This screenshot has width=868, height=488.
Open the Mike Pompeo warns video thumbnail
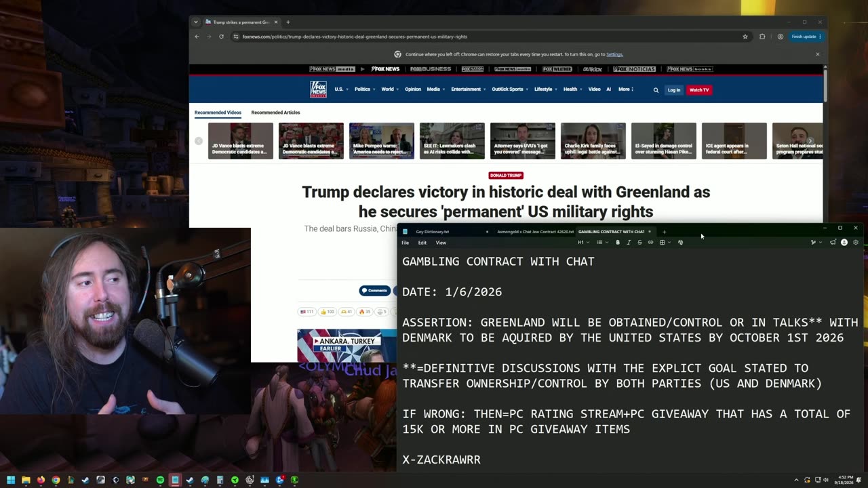382,141
